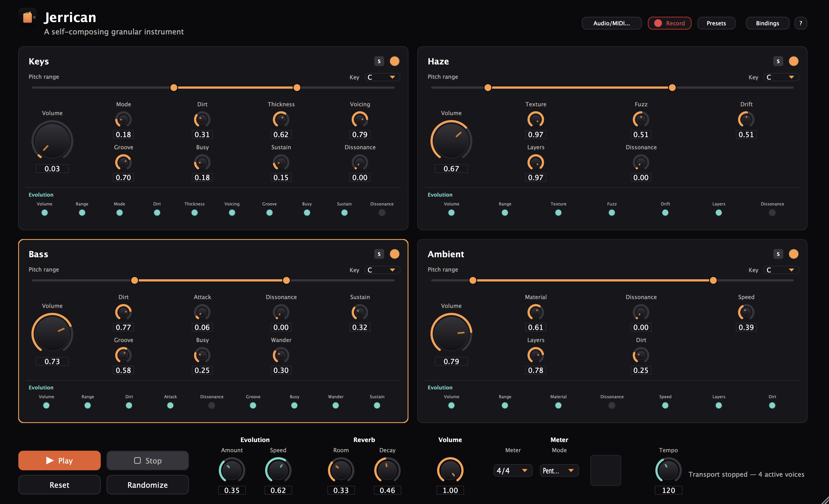The width and height of the screenshot is (829, 504).
Task: Click Haze pitch range upper handle
Action: click(x=672, y=88)
